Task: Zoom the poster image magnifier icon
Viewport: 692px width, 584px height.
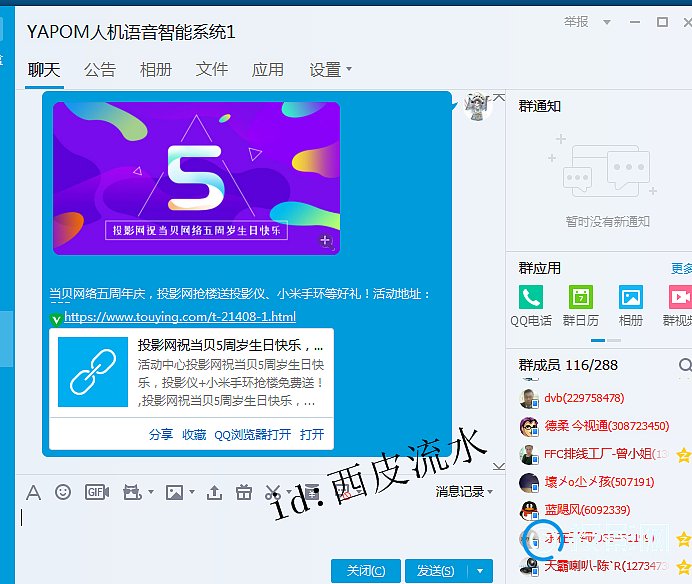Action: tap(326, 241)
